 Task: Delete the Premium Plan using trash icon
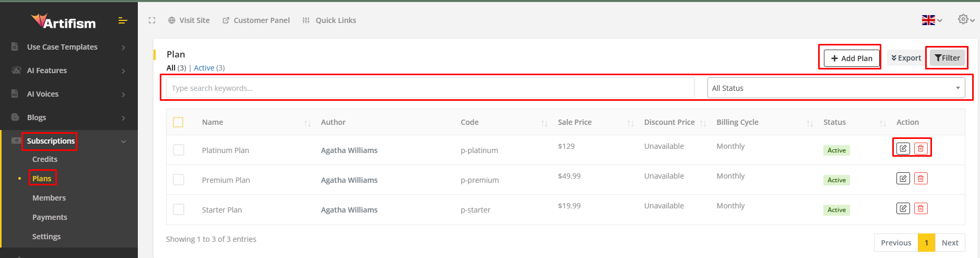(920, 179)
